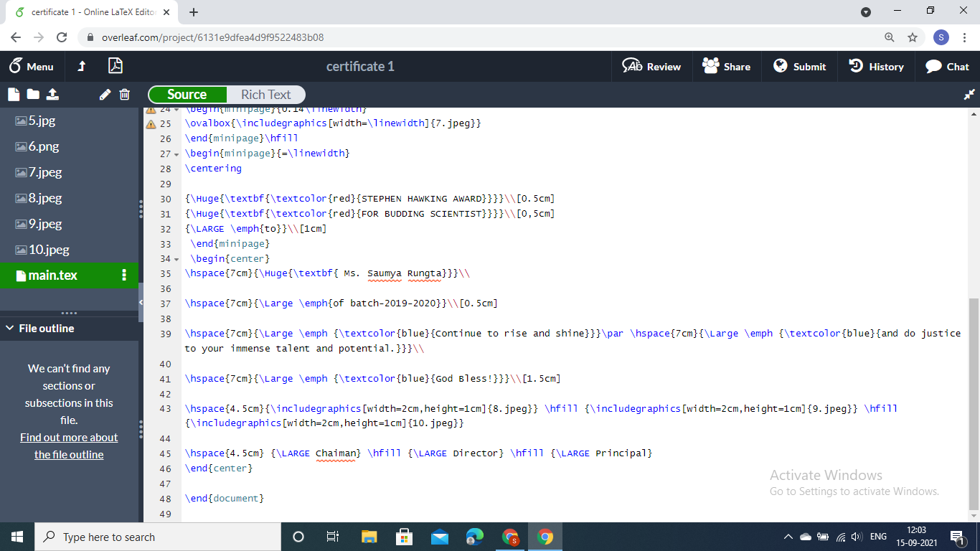The width and height of the screenshot is (980, 551).
Task: Click '\end{document}' on line 48
Action: 225,498
